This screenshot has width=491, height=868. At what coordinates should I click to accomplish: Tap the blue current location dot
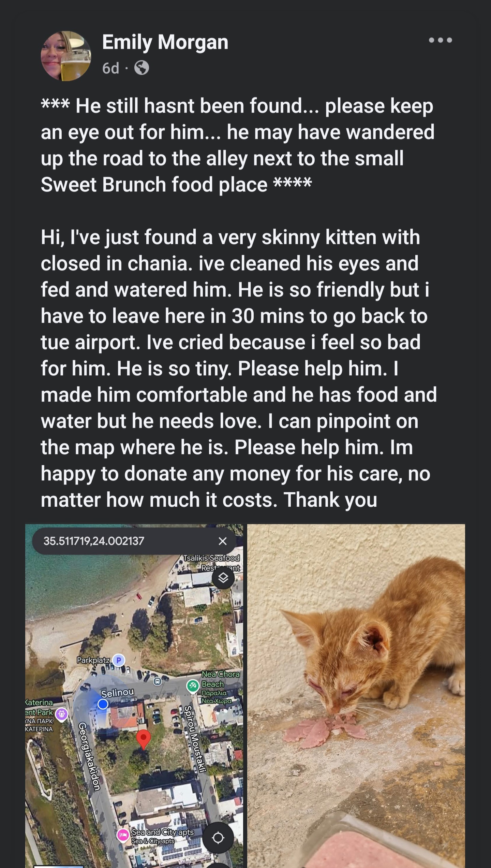tap(103, 704)
